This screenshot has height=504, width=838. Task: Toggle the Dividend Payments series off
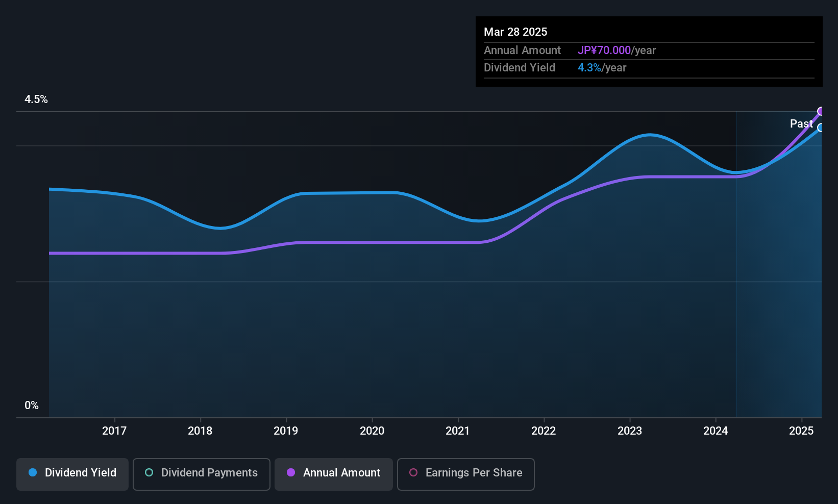(201, 474)
